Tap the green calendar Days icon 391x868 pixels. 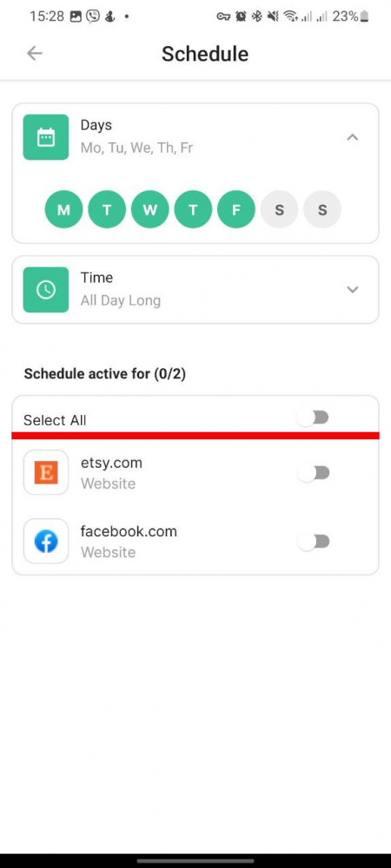click(46, 137)
